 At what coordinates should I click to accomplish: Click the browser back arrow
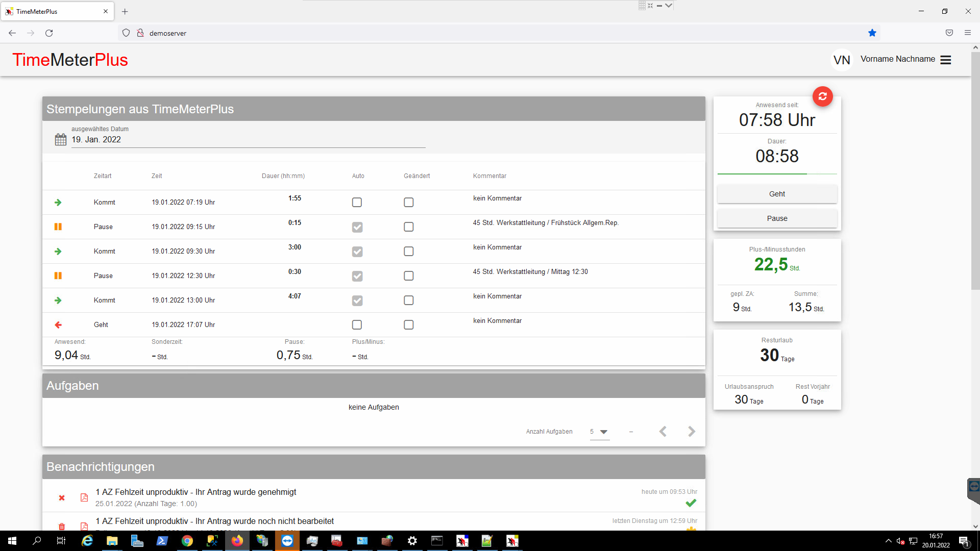(12, 33)
